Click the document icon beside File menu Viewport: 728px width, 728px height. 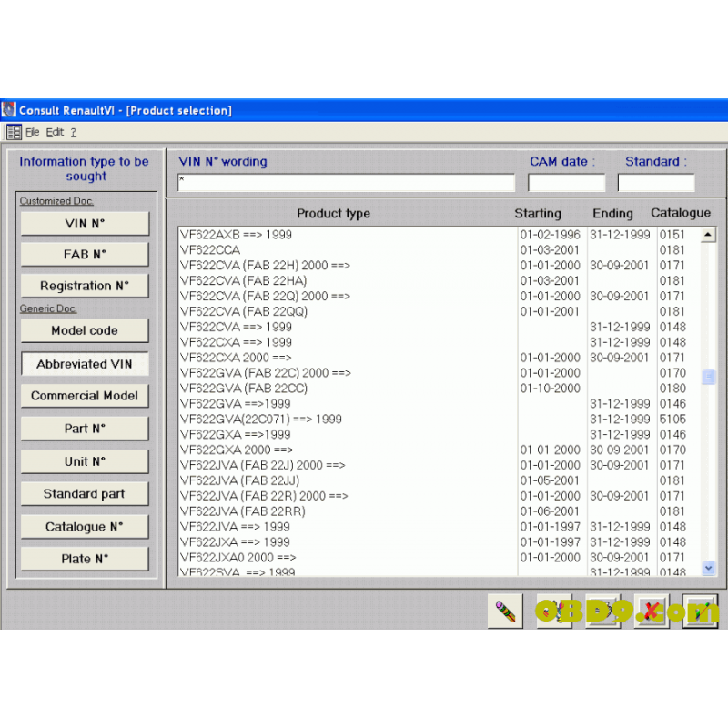[x=14, y=132]
